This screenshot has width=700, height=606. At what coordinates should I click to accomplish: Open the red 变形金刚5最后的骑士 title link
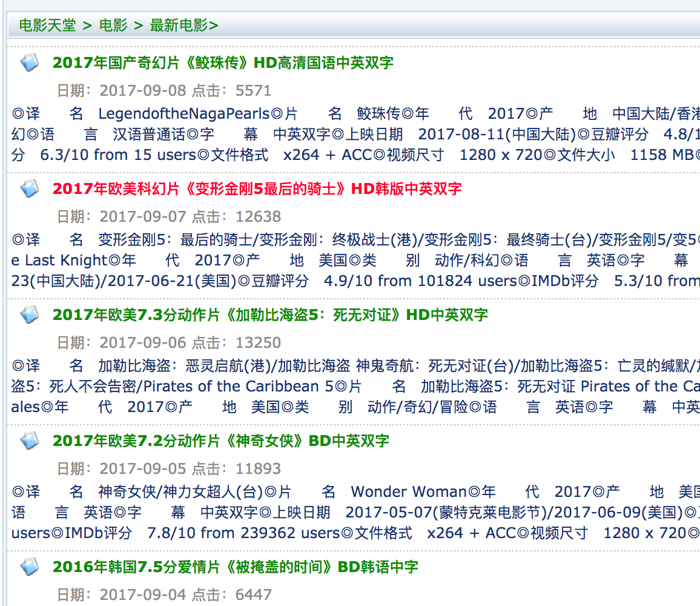click(257, 188)
